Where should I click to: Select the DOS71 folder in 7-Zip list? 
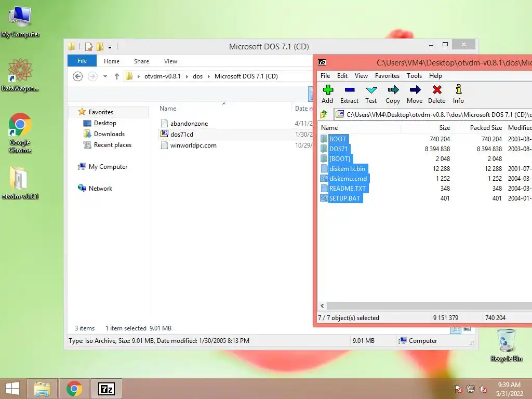pyautogui.click(x=338, y=149)
